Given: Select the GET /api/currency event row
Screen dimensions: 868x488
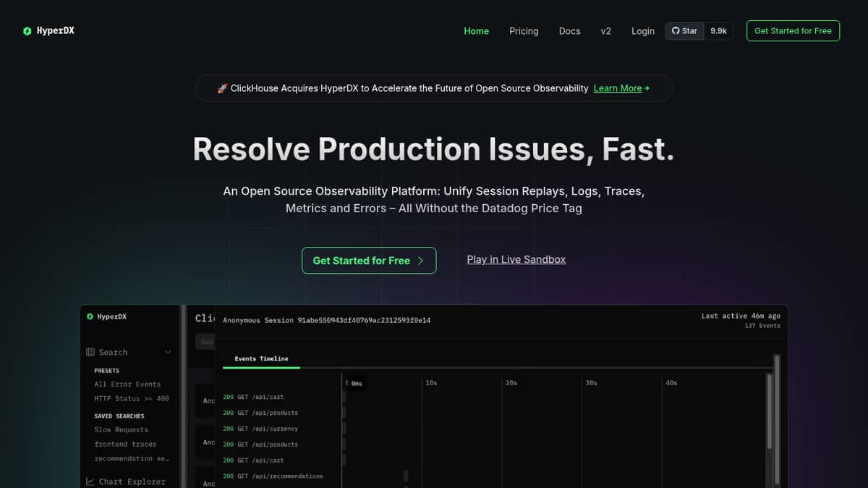Looking at the screenshot, I should tap(260, 429).
